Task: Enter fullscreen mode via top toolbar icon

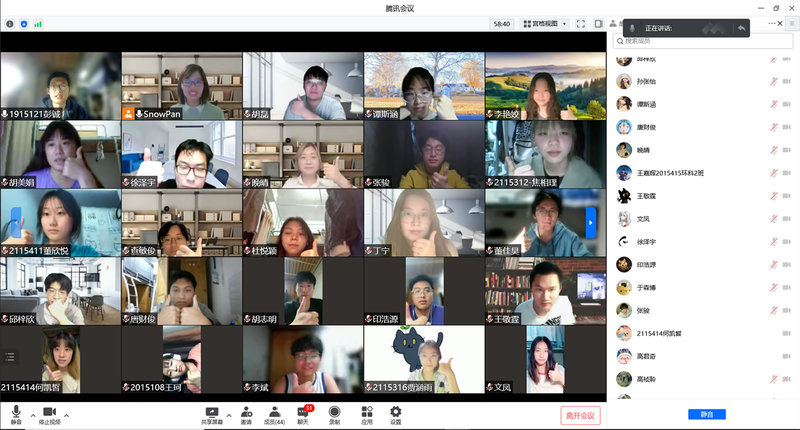Action: tap(581, 23)
